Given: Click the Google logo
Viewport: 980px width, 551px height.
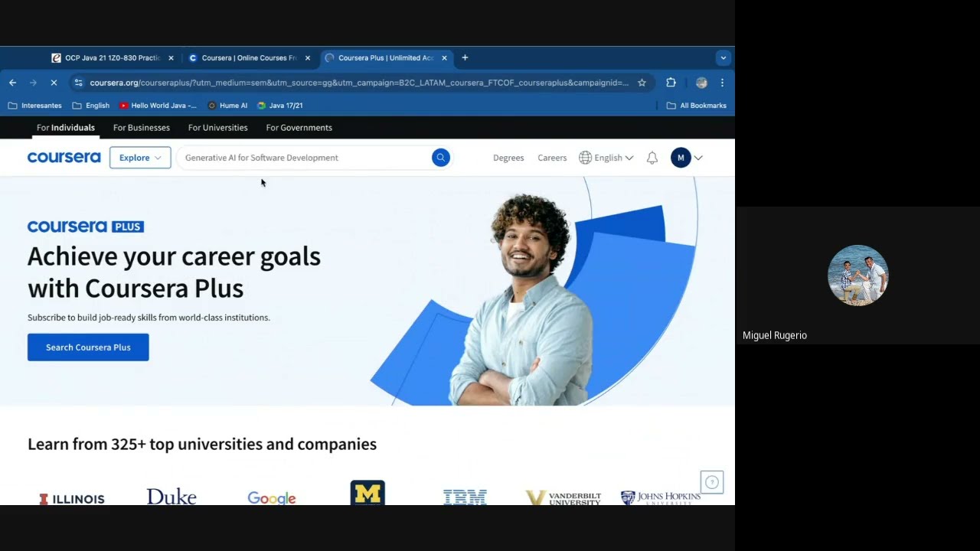Looking at the screenshot, I should (x=272, y=498).
